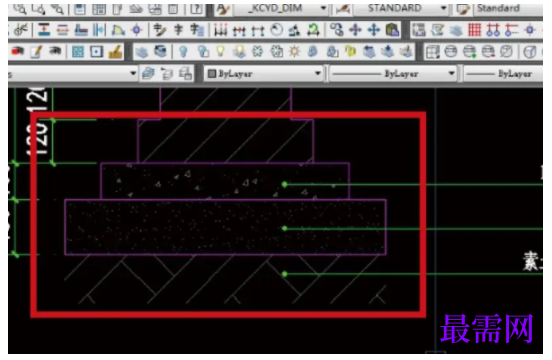The image size is (552, 360).
Task: Click the zoom window magnifier icon
Action: tap(38, 10)
